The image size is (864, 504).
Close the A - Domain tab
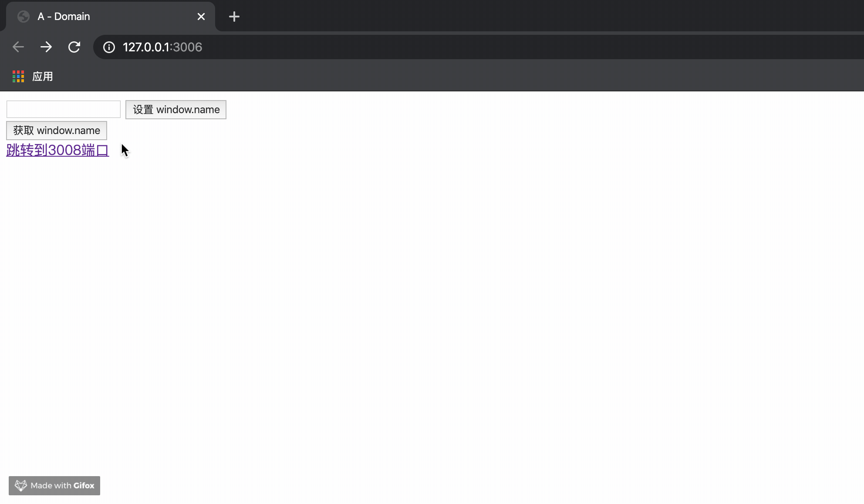[201, 17]
